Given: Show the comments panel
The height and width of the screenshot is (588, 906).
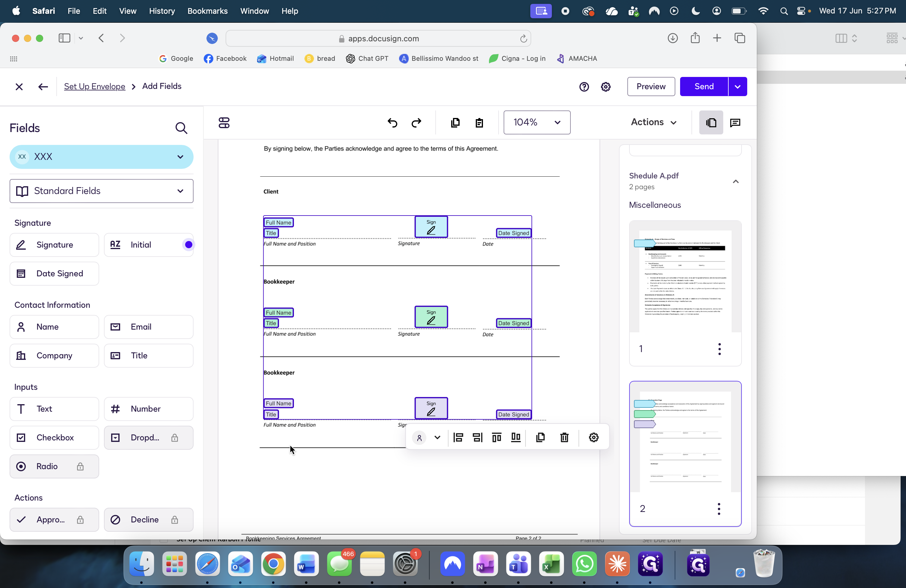Looking at the screenshot, I should 735,122.
